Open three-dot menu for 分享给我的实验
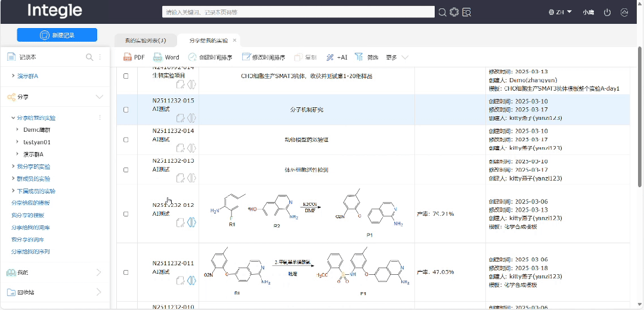644x310 pixels. tap(100, 118)
